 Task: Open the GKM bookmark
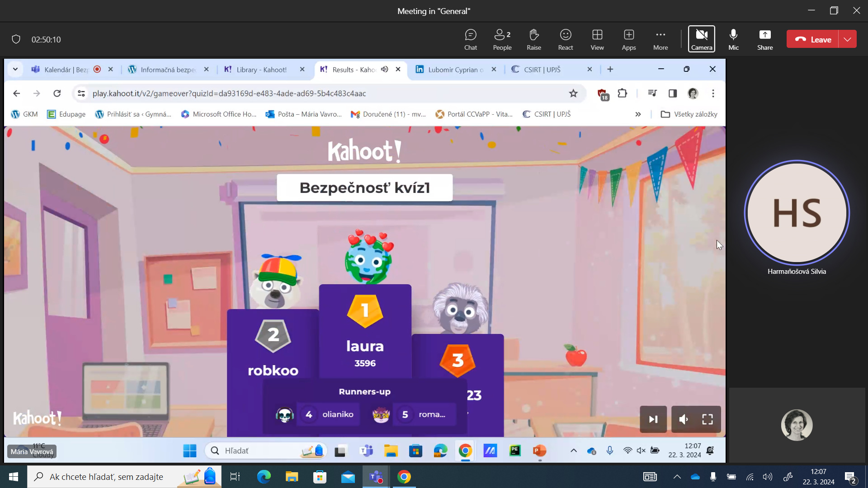click(x=24, y=114)
